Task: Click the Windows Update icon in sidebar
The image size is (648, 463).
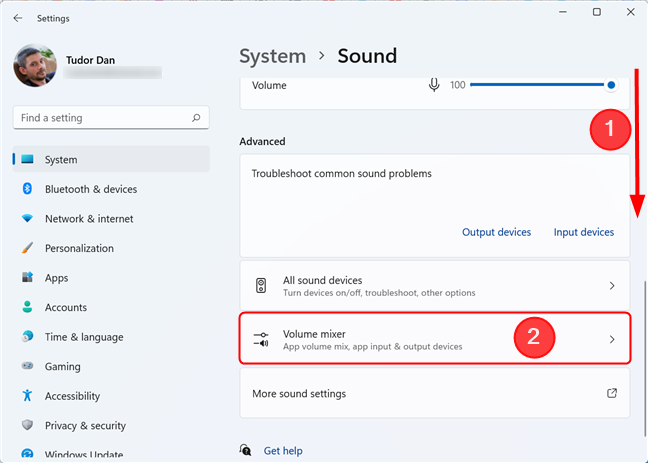Action: coord(27,455)
